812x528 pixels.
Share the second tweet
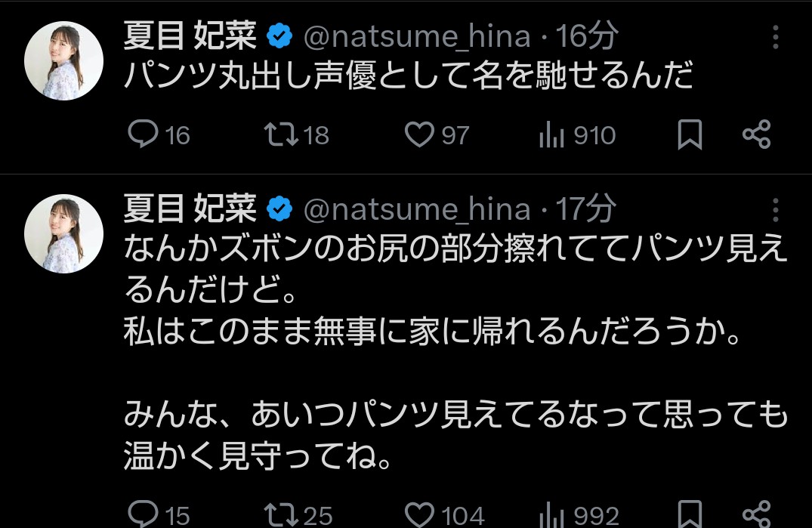tap(756, 514)
